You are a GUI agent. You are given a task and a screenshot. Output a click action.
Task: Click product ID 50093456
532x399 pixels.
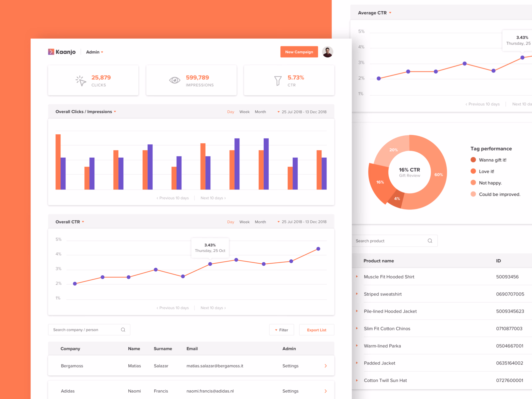pos(507,277)
